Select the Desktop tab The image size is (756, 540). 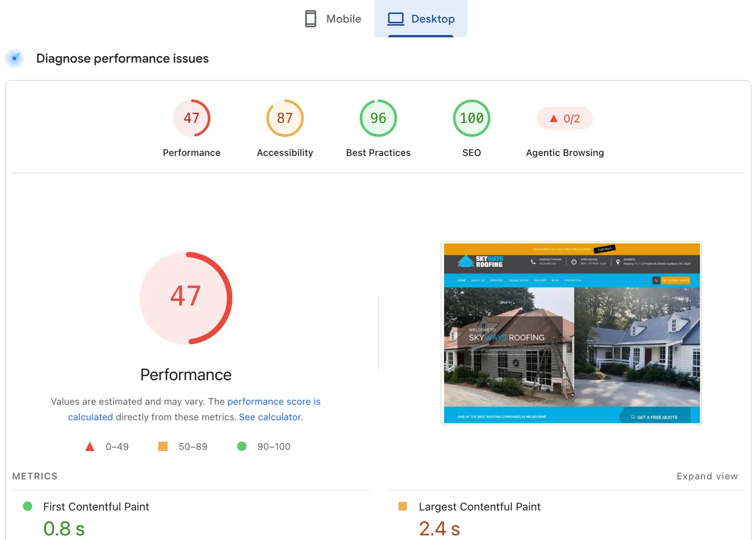pyautogui.click(x=421, y=19)
